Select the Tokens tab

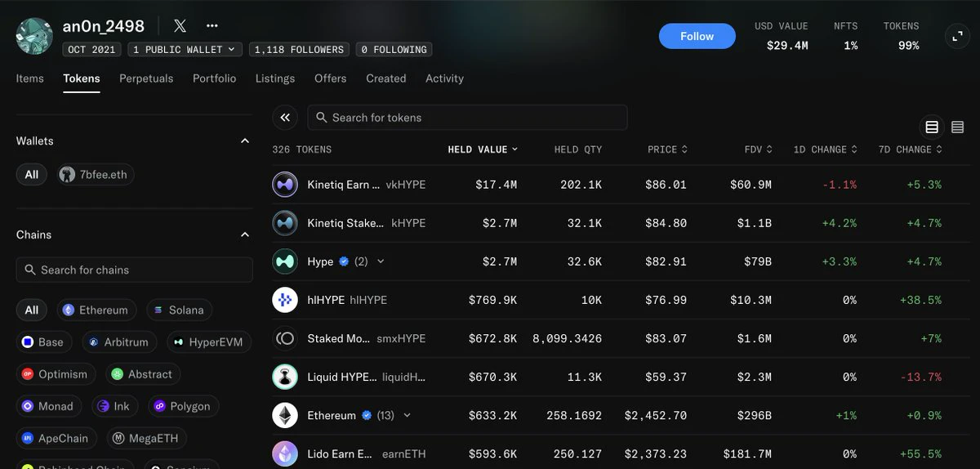pos(82,78)
